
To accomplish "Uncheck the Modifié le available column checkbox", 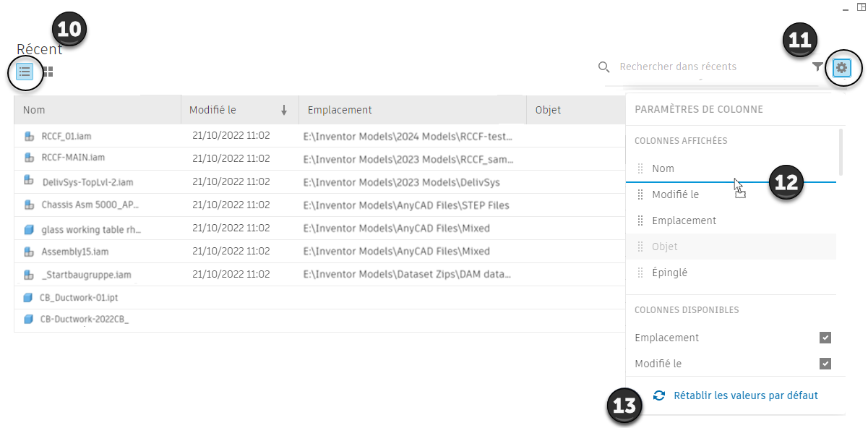I will pyautogui.click(x=825, y=364).
